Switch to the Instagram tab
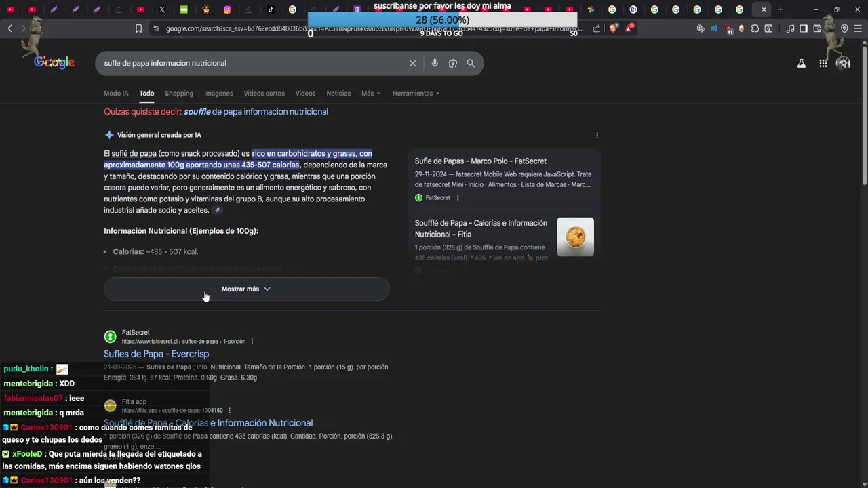 (227, 9)
